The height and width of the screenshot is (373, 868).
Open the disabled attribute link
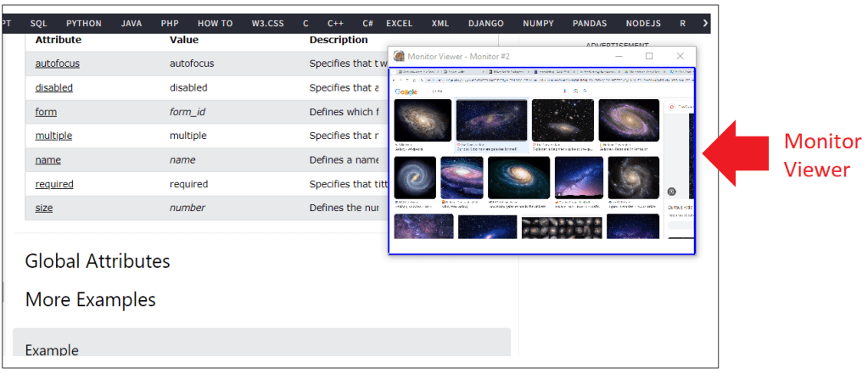click(53, 87)
